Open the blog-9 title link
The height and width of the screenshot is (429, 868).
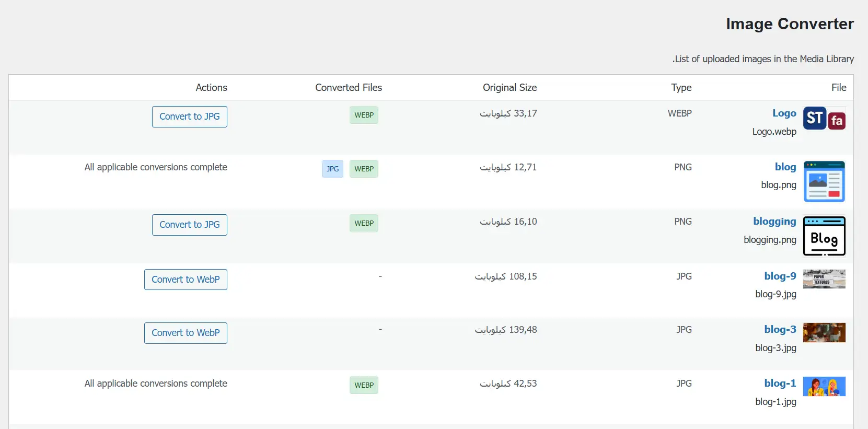coord(780,276)
